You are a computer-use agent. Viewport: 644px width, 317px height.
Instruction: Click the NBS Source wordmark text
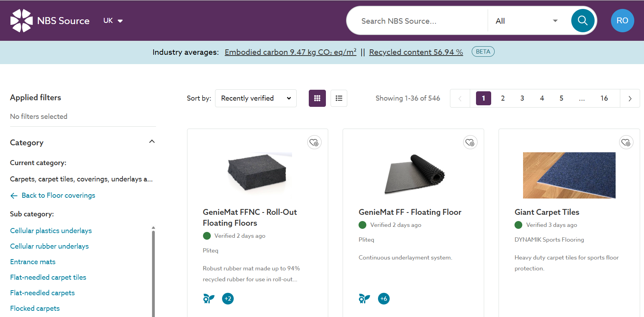(63, 21)
